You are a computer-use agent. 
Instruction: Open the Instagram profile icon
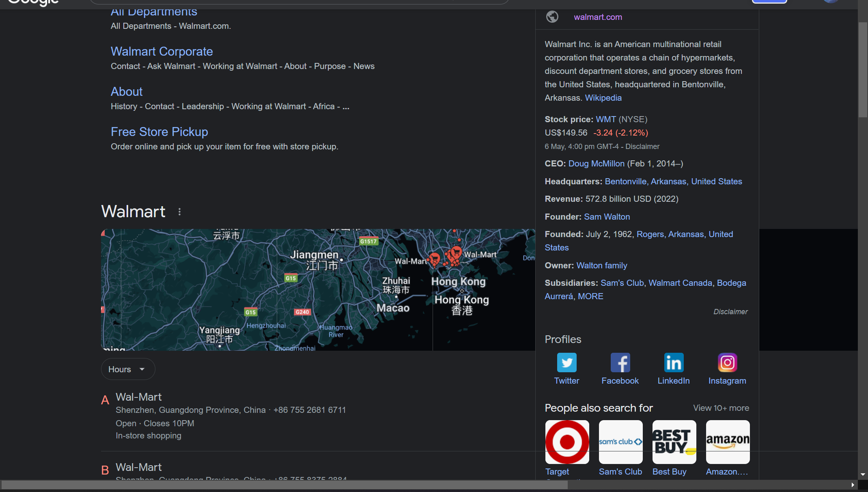[727, 363]
